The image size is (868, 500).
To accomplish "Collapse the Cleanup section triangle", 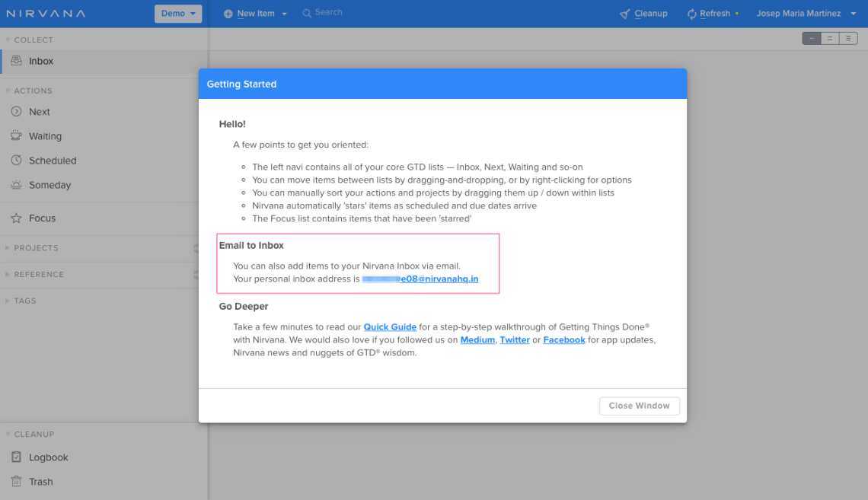I will click(8, 435).
